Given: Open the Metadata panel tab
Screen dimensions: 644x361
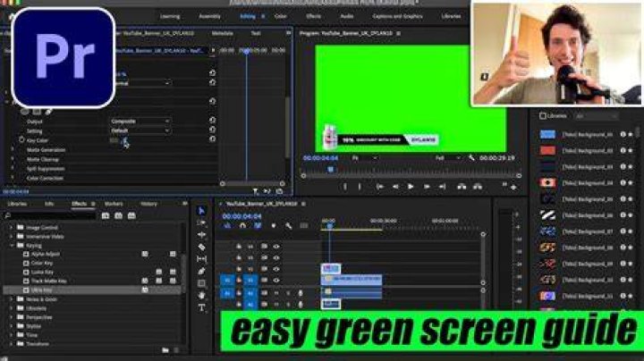Looking at the screenshot, I should pyautogui.click(x=222, y=33).
